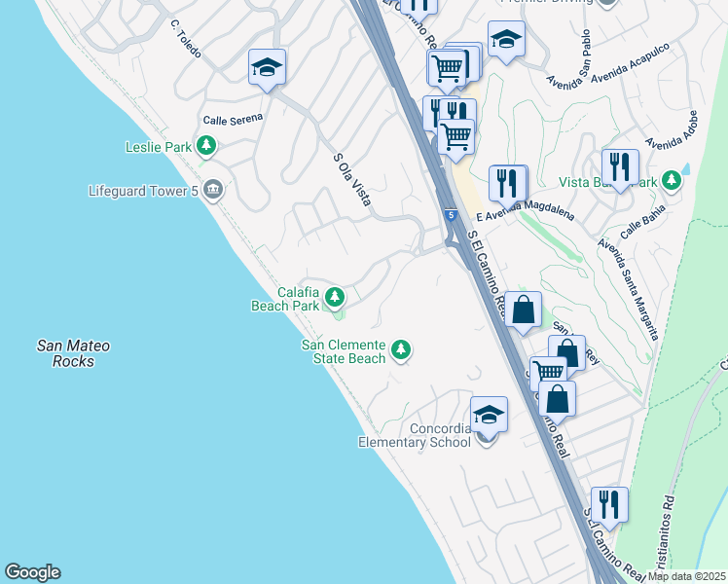Viewport: 728px width, 584px height.
Task: Select the Concordia Elementary School label
Action: (x=415, y=435)
